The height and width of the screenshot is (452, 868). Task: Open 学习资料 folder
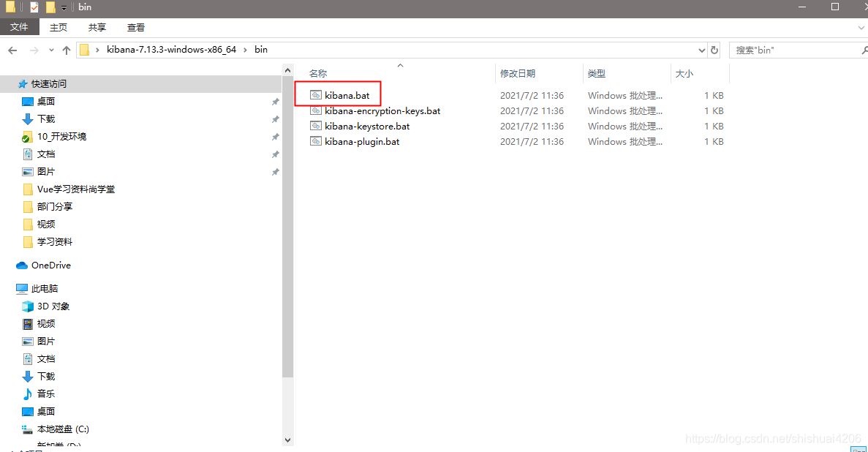[x=55, y=242]
